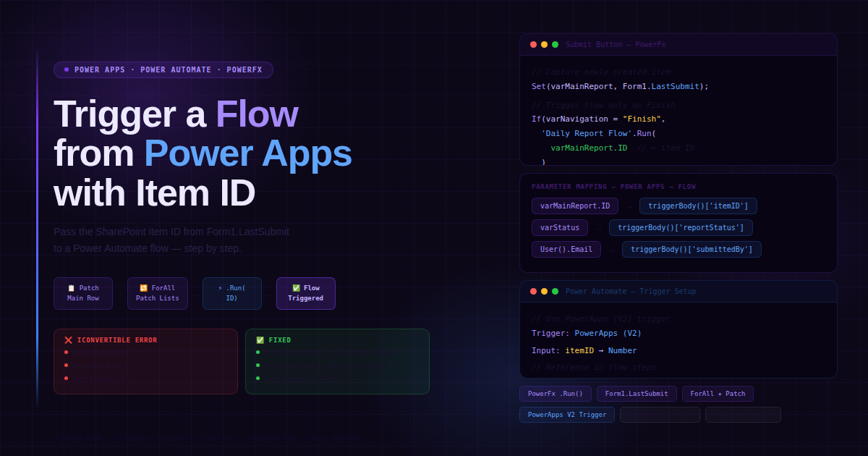Click the red X icon in ICONVERTIBLE ERROR panel
This screenshot has width=868, height=456.
69,339
